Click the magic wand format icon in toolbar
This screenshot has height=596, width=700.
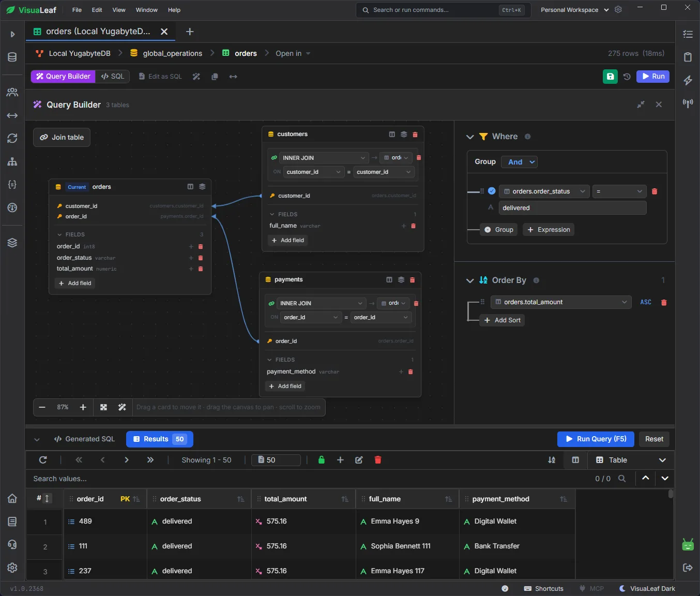(196, 77)
